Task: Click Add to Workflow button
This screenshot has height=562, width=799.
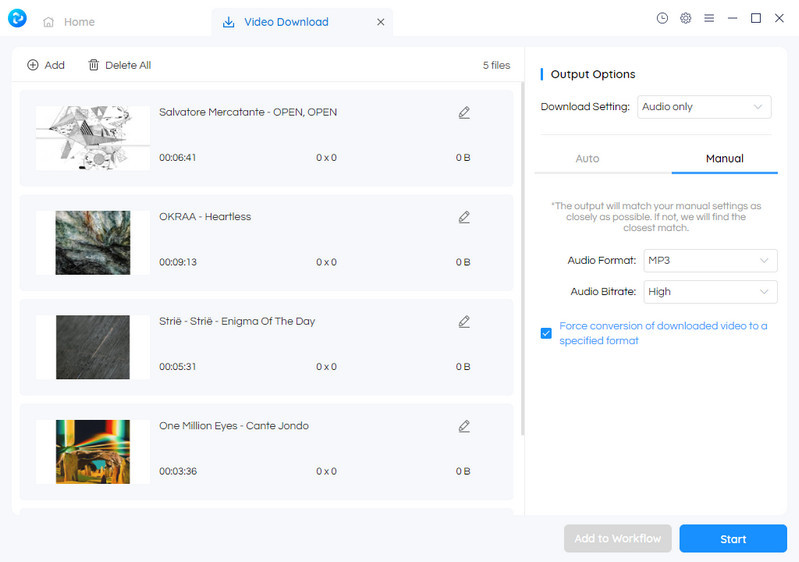Action: click(618, 539)
